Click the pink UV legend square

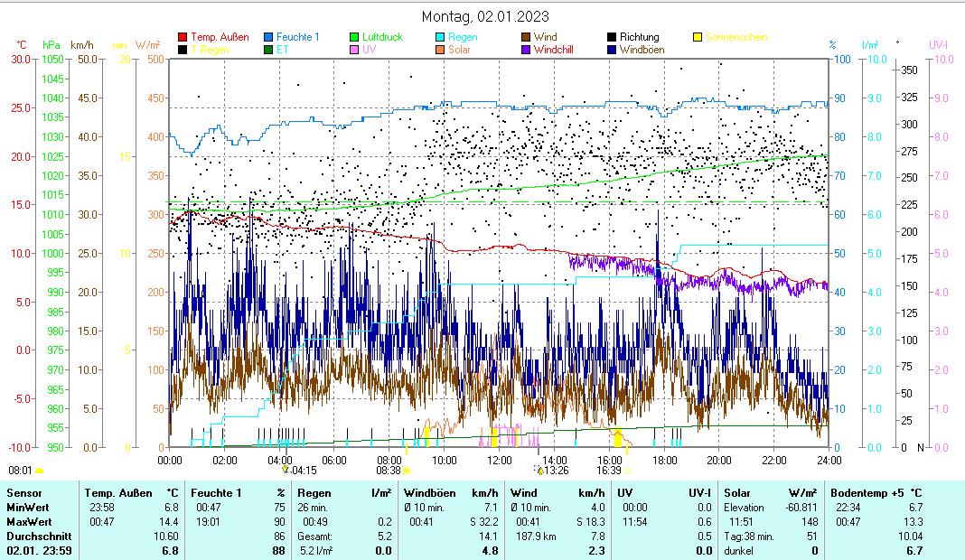click(354, 50)
